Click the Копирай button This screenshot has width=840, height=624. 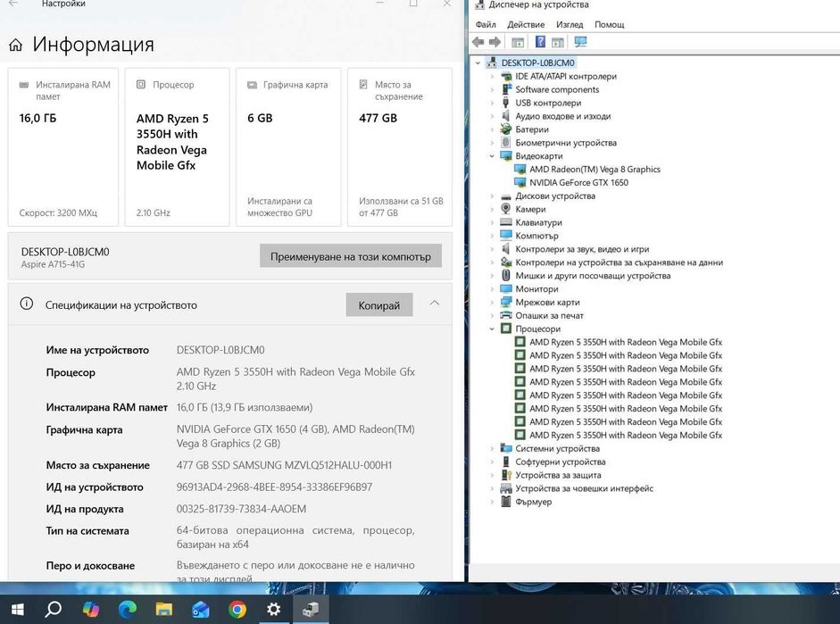tap(379, 304)
